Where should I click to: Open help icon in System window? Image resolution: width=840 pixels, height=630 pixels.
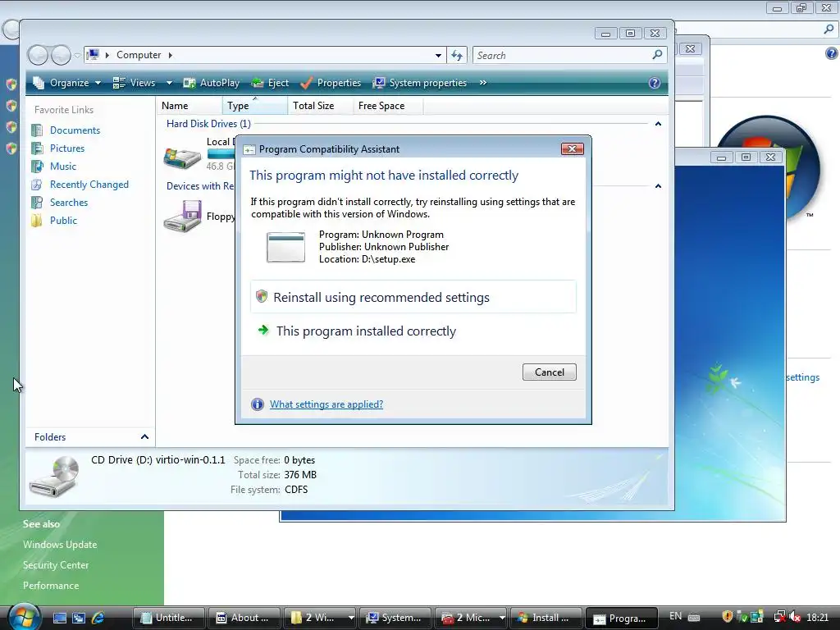click(x=832, y=53)
